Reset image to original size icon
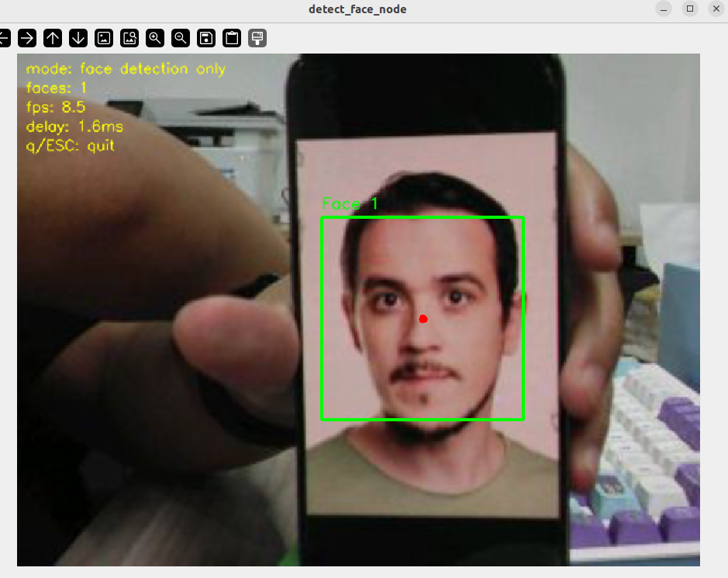Screen dimensions: 728x578 (x=104, y=38)
